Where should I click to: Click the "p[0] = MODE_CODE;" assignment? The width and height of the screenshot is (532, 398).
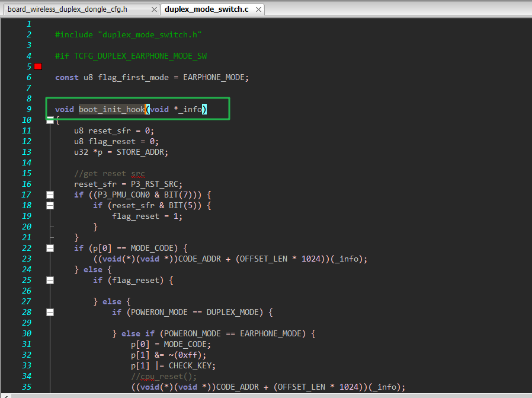[171, 345]
